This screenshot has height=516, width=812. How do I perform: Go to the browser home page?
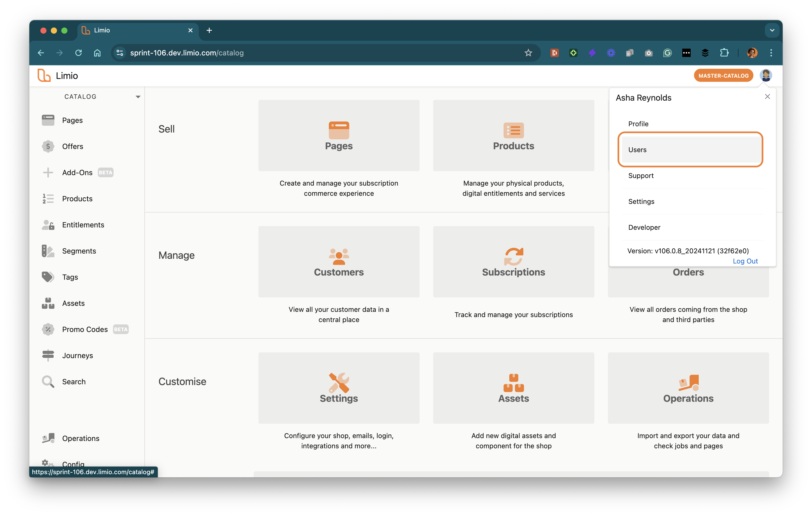(x=97, y=53)
